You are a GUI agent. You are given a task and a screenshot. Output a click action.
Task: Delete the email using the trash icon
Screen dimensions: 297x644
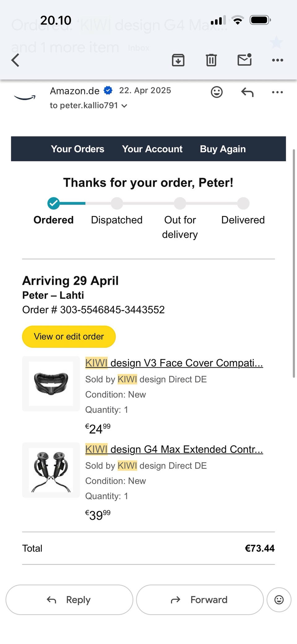click(211, 60)
